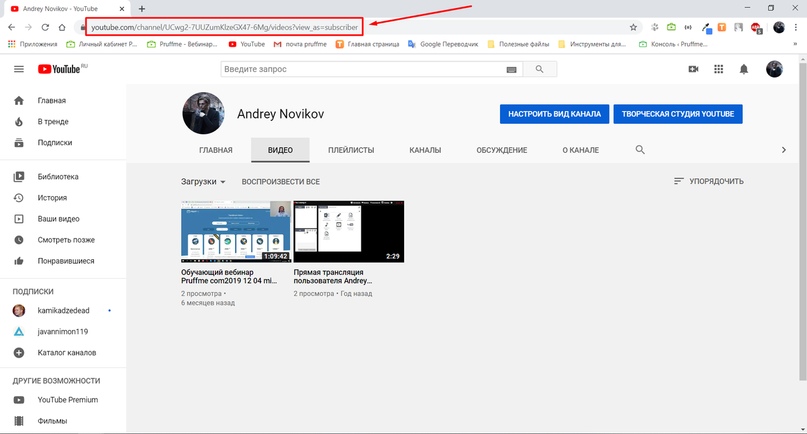Close the Andrey Novikov browser tab
The width and height of the screenshot is (807, 434).
point(122,9)
